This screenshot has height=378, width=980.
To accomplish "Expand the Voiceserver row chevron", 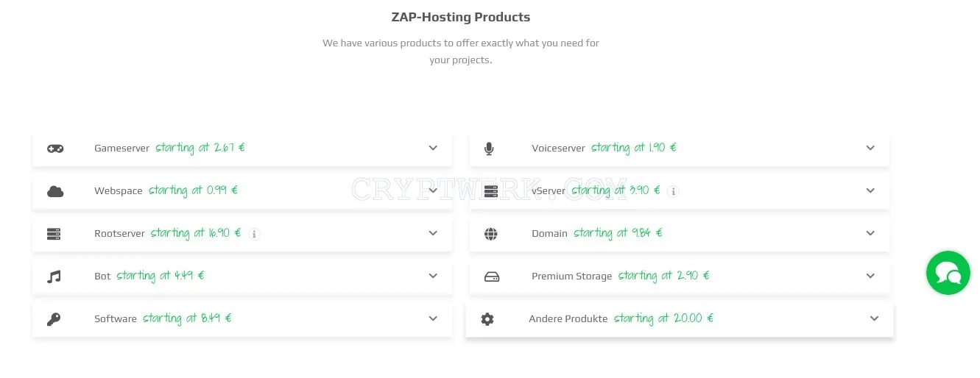I will click(870, 148).
